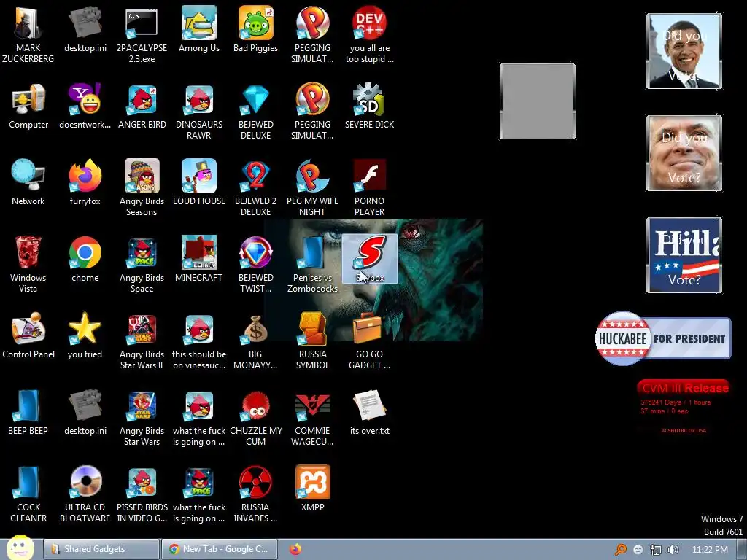Click the network tray icon
Screen dimensions: 747x560
[x=656, y=550]
